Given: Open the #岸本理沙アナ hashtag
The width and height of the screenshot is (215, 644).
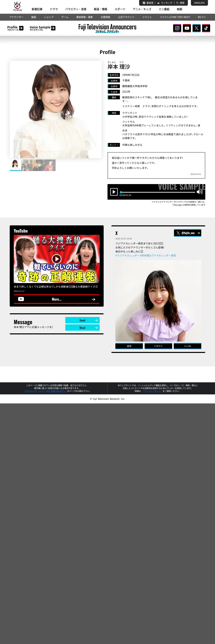Looking at the screenshot, I should point(148,255).
